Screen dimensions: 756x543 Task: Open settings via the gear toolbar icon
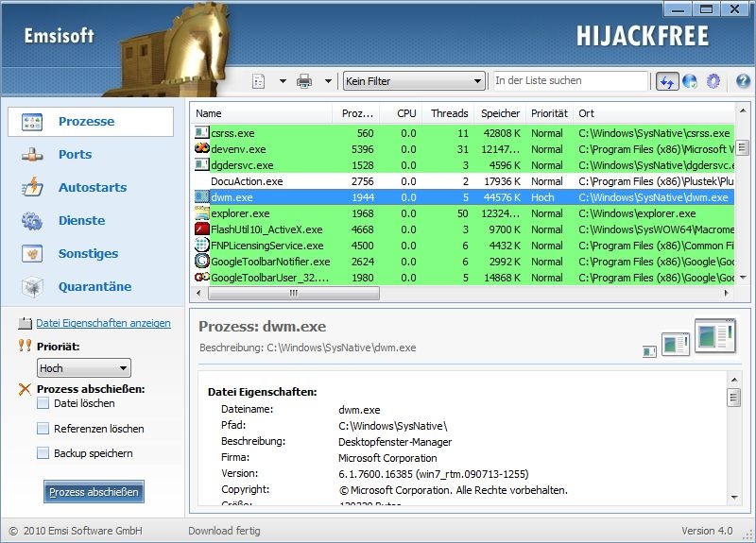tap(713, 81)
